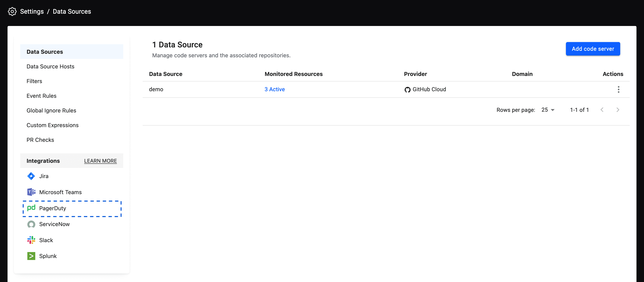Select the Data Source Hosts menu item

51,66
